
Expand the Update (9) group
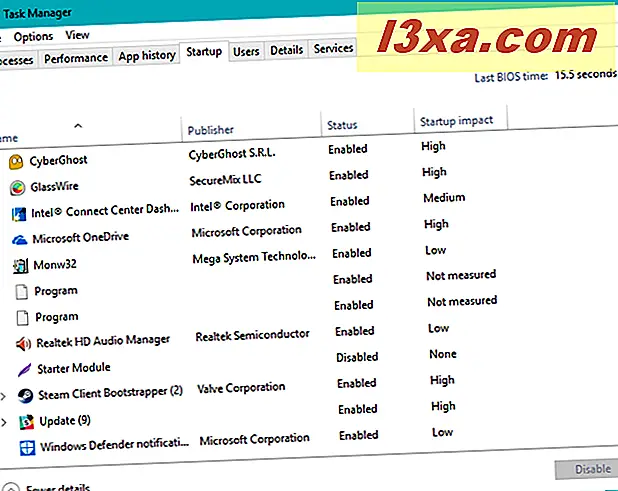(x=4, y=422)
